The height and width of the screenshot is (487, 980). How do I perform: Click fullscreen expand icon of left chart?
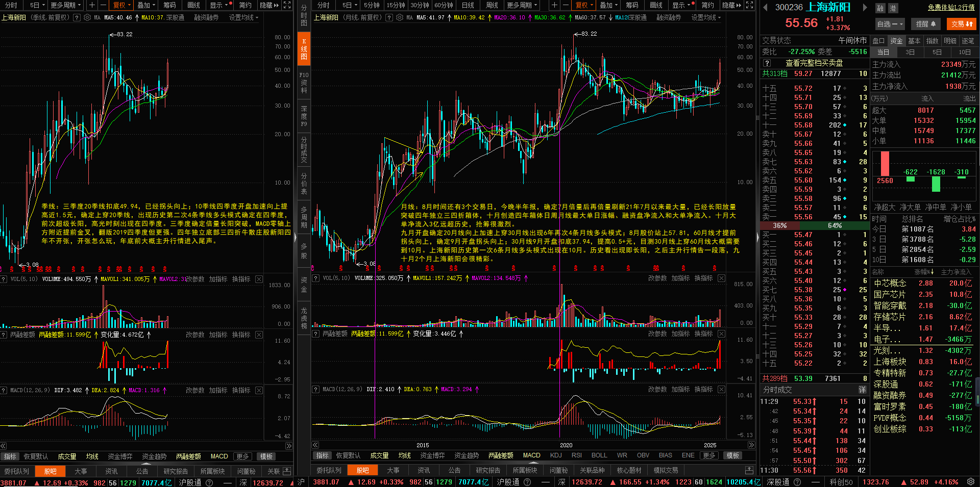click(x=287, y=5)
